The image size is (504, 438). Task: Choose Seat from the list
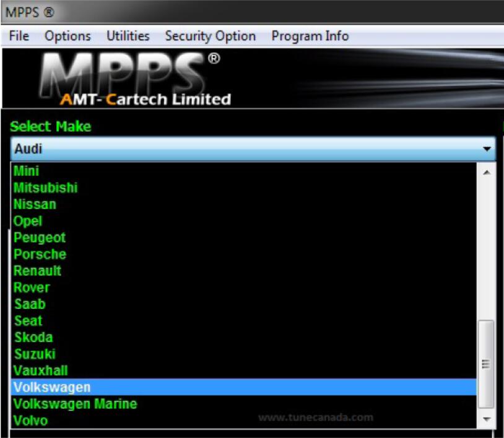pos(244,321)
